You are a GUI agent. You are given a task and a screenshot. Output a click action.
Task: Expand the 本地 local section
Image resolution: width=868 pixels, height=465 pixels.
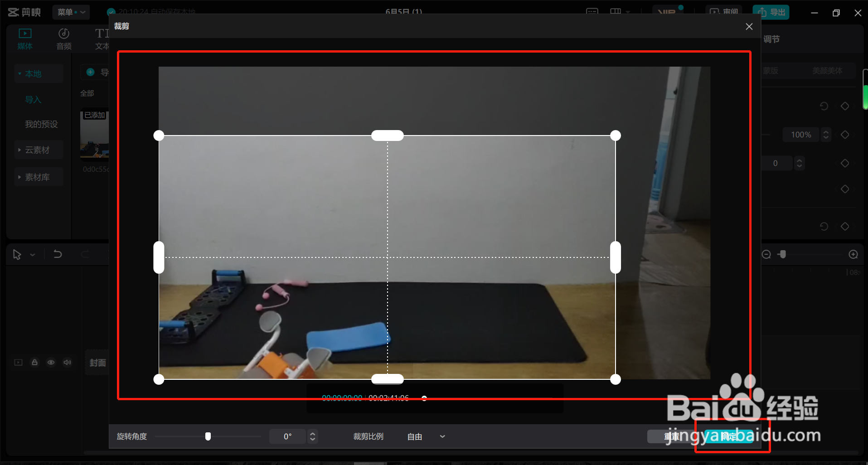[39, 73]
